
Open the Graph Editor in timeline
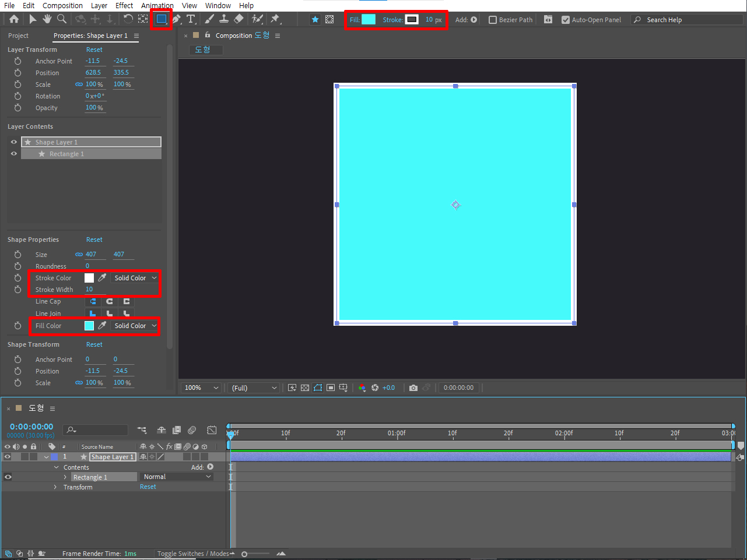point(212,430)
